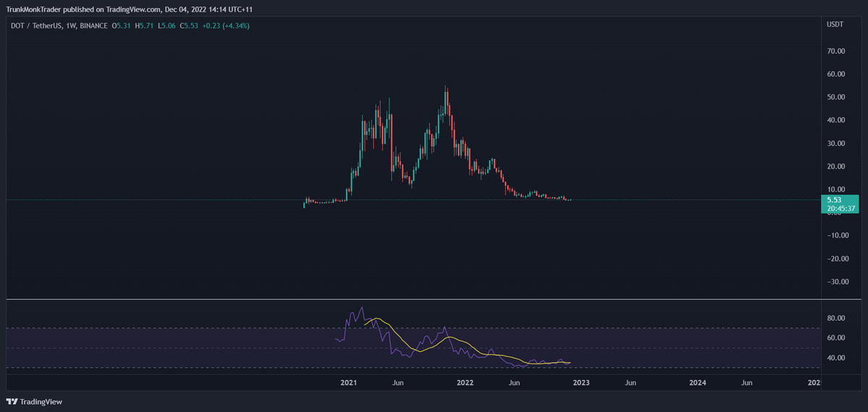Click the 20:45:37 bar countdown timer
This screenshot has height=412, width=868.
click(x=841, y=209)
